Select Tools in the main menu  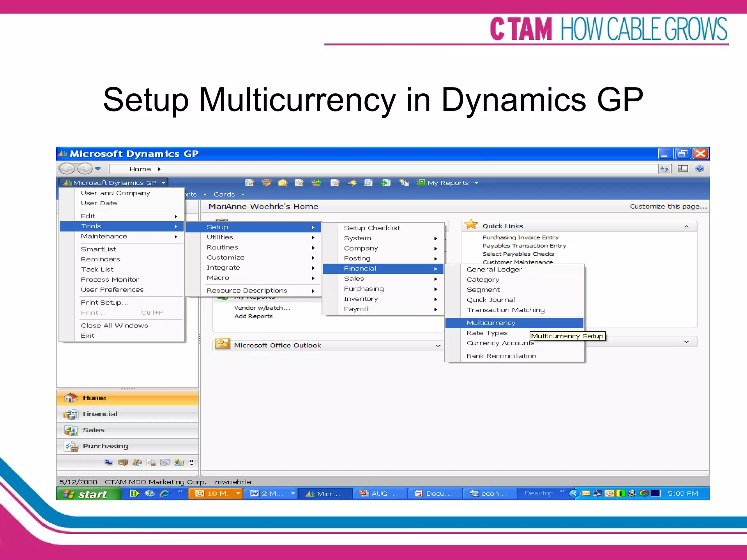[x=122, y=226]
